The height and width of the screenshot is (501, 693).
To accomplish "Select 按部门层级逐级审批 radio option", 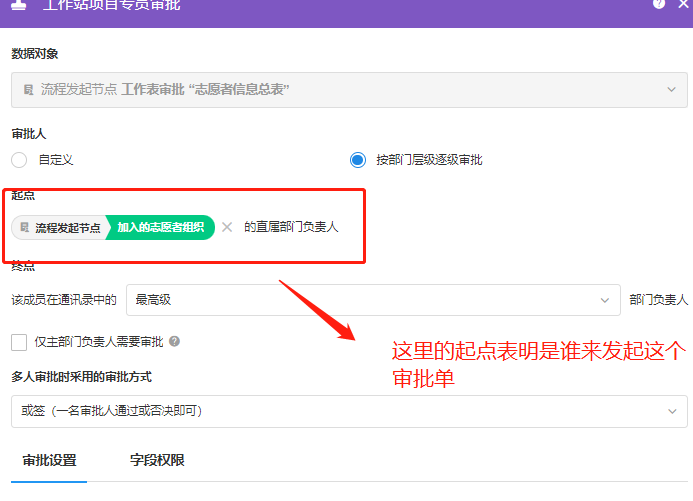I will pyautogui.click(x=358, y=160).
